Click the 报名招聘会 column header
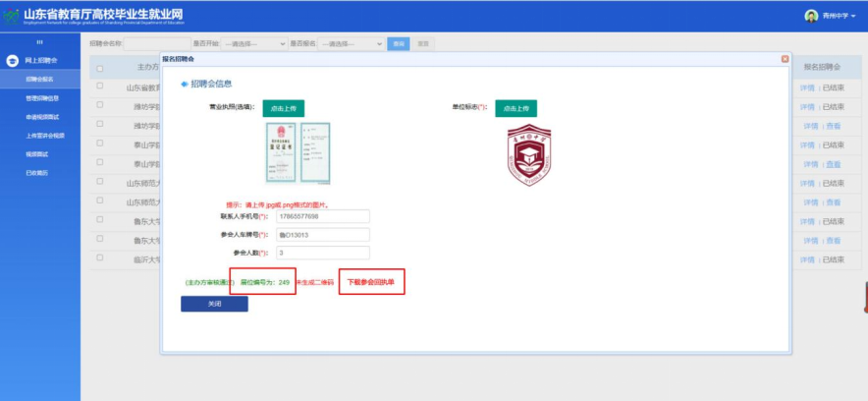 (x=822, y=67)
